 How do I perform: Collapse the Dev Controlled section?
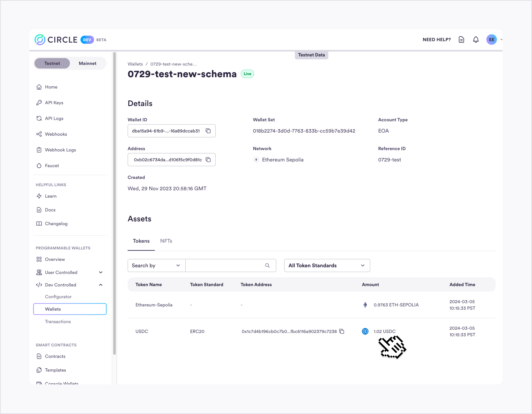tap(101, 285)
